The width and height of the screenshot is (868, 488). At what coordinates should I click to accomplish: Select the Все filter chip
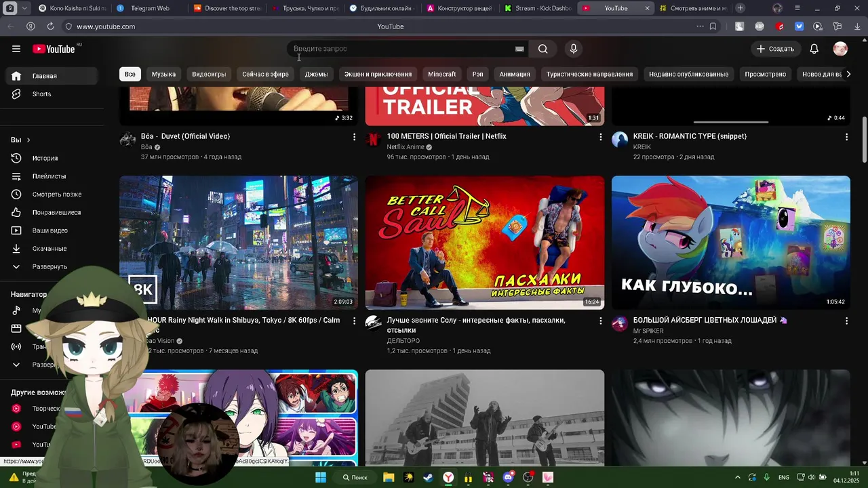[x=130, y=74]
